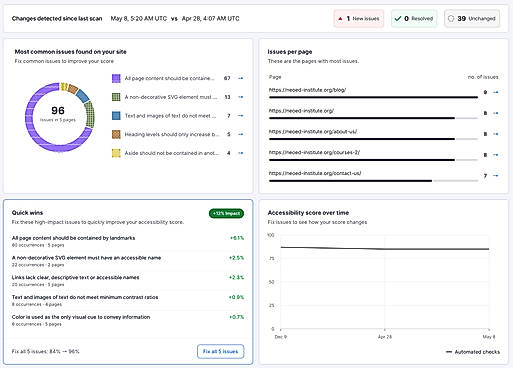The height and width of the screenshot is (368, 513).
Task: Click the 'Fix all 5 issues: 84% → 96%' text
Action: pyautogui.click(x=46, y=351)
